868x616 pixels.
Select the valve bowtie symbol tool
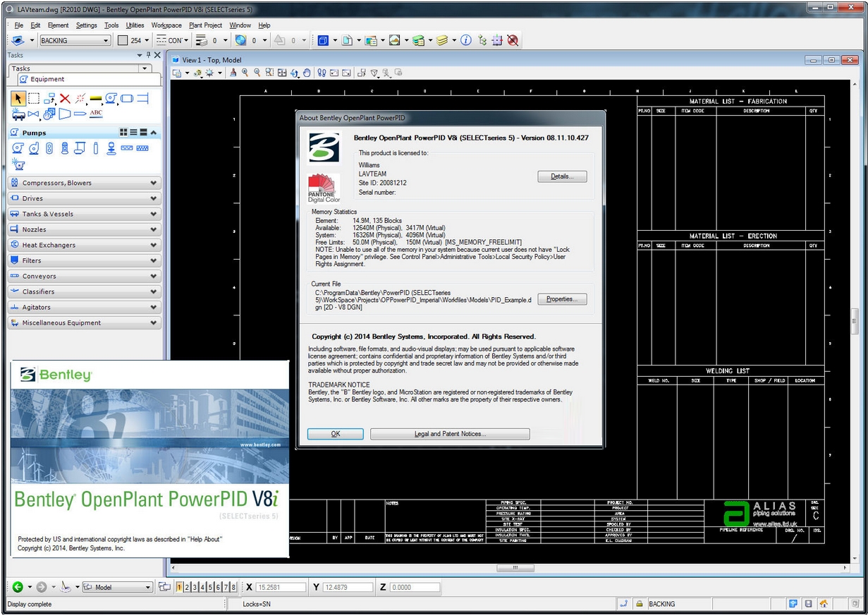[33, 114]
